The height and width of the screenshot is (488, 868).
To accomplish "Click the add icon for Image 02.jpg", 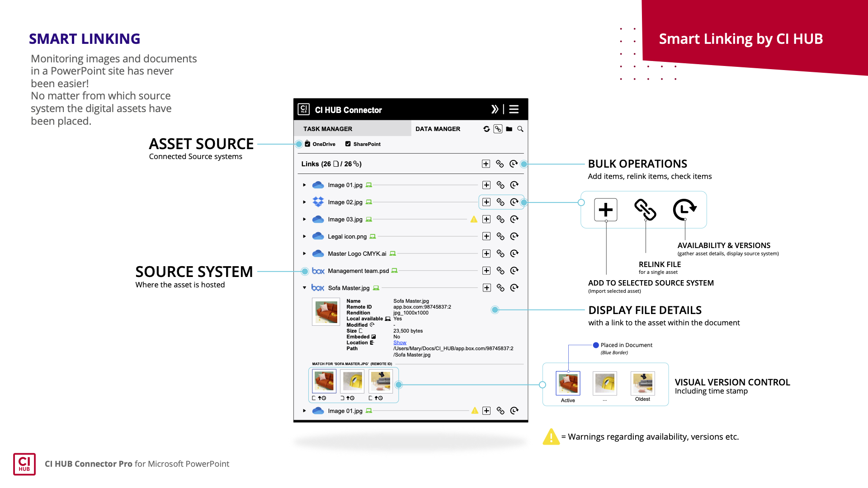I will coord(486,202).
